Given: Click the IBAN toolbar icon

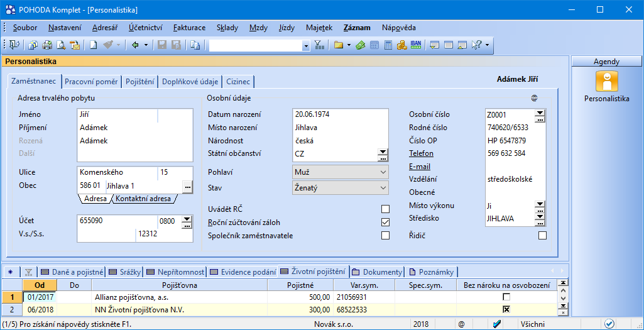Looking at the screenshot, I should pyautogui.click(x=416, y=45).
